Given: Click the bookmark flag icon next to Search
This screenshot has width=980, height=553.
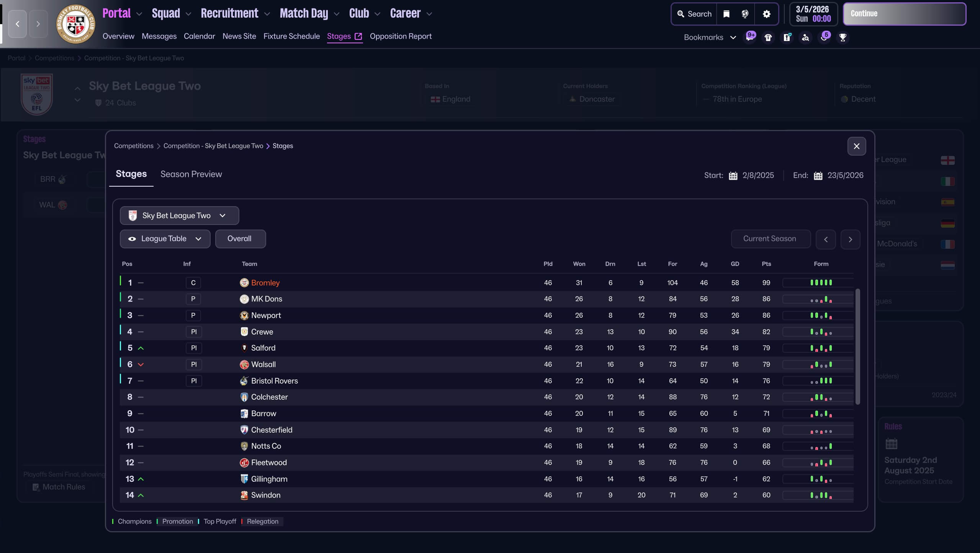Looking at the screenshot, I should [726, 14].
